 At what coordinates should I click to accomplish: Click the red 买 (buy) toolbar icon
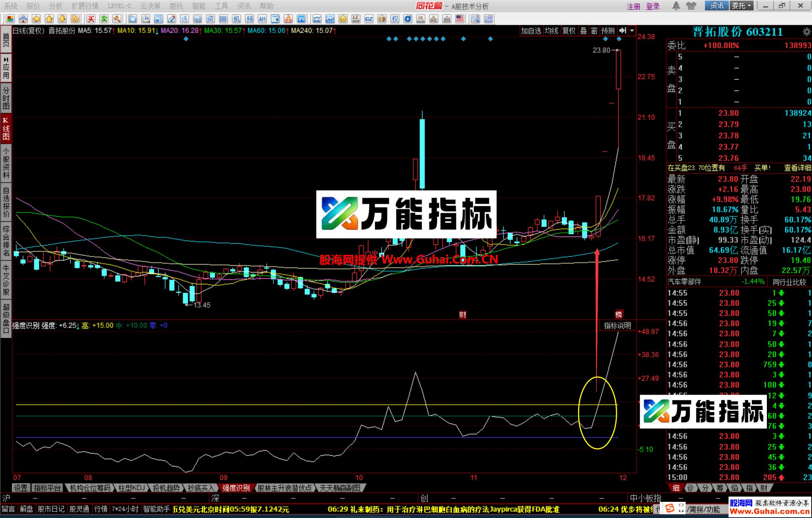click(91, 19)
